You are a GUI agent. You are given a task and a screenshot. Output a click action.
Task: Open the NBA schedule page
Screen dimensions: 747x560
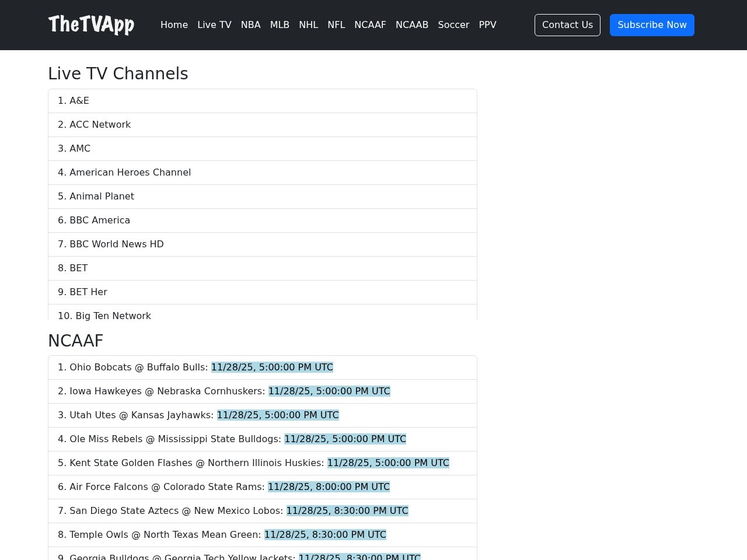pyautogui.click(x=251, y=24)
